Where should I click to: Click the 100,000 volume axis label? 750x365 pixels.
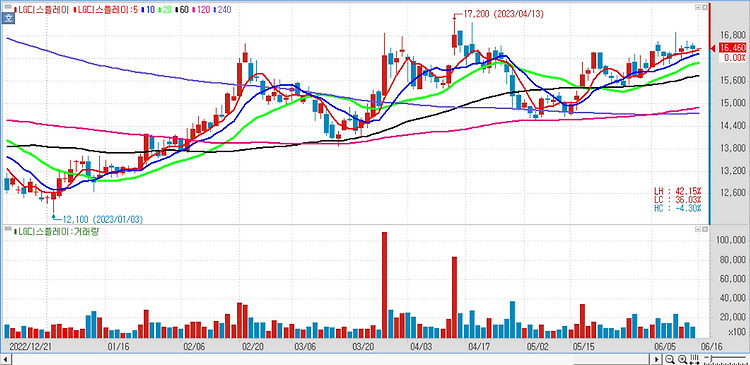730,241
